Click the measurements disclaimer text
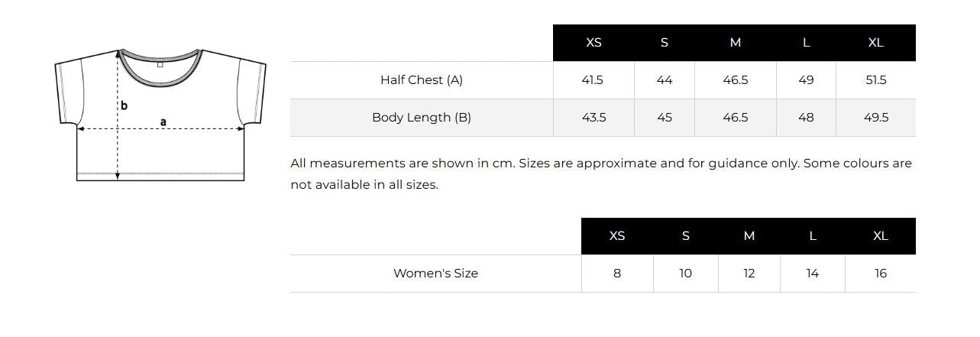 coord(601,174)
